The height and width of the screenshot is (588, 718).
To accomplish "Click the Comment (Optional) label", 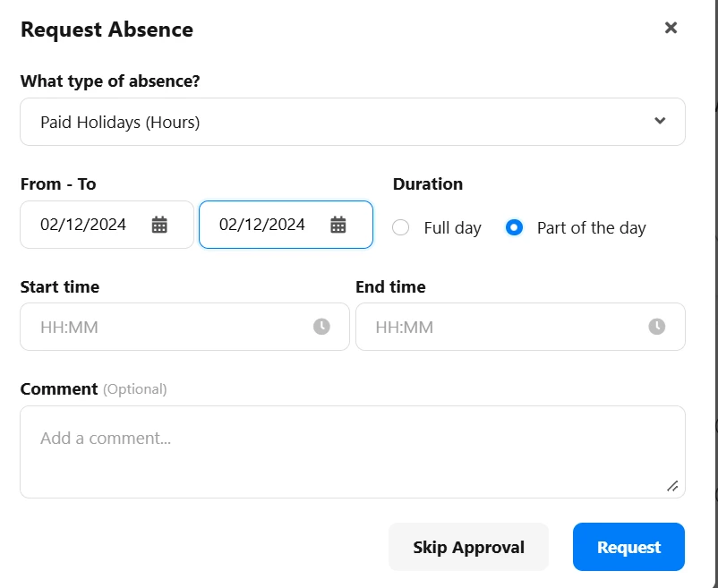I will click(93, 389).
